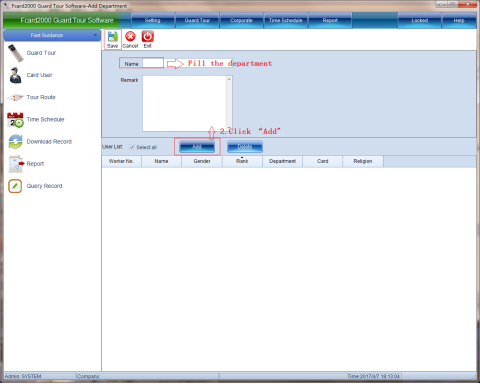Click the Download Record sidebar icon
The height and width of the screenshot is (384, 480).
coord(15,142)
